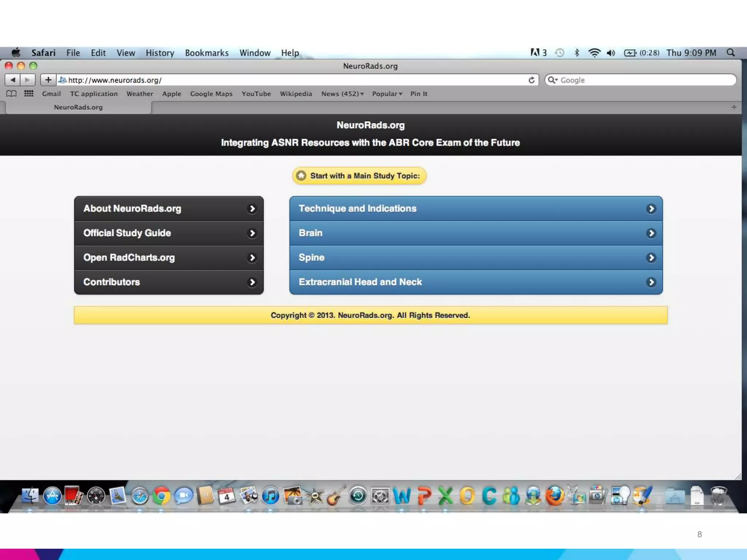Image resolution: width=747 pixels, height=560 pixels.
Task: Click the Safari back navigation arrow
Action: (13, 80)
